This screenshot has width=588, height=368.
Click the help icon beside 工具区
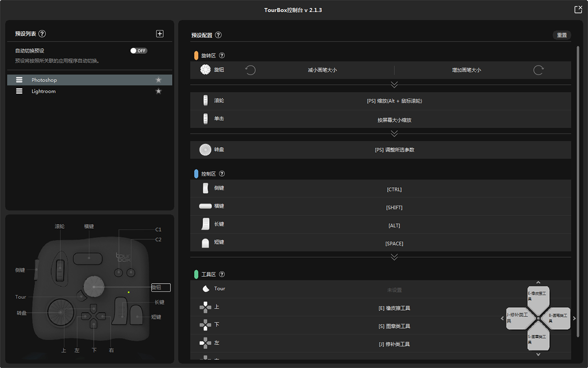222,275
